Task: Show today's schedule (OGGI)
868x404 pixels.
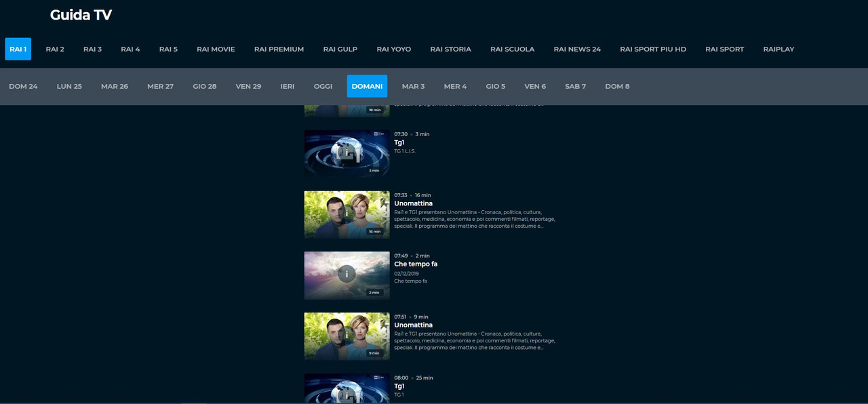Action: [323, 86]
